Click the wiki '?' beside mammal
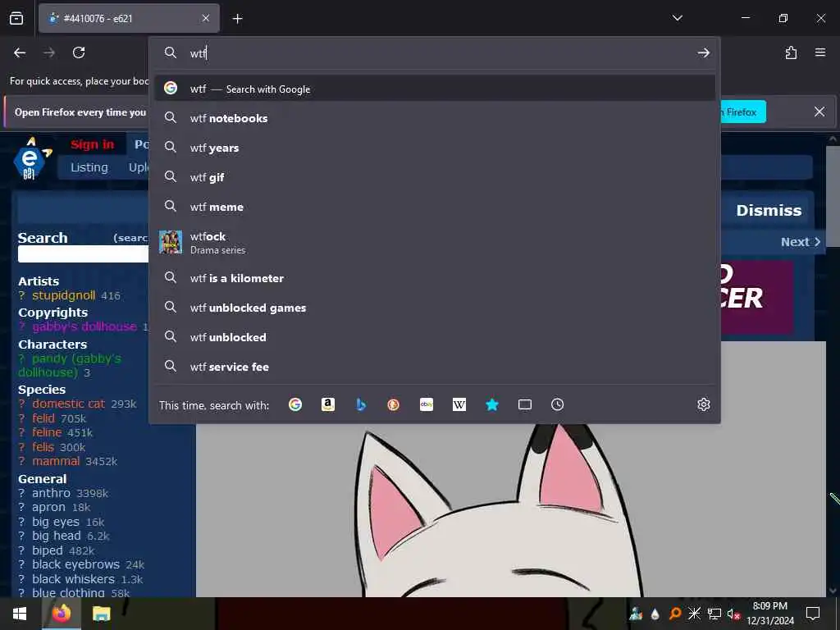The width and height of the screenshot is (840, 630). (22, 461)
